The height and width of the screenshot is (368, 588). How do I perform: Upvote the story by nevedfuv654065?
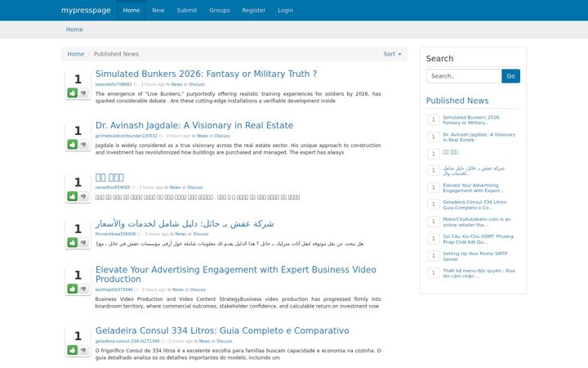(x=73, y=196)
